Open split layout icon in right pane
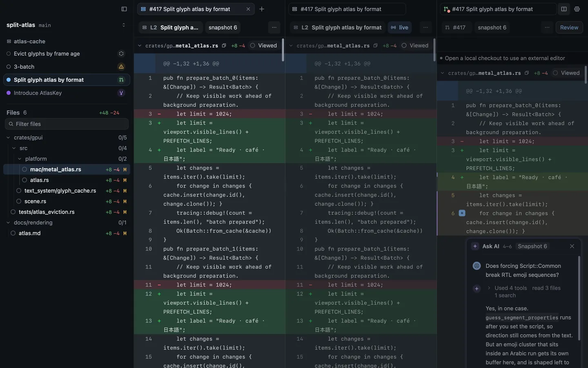588x368 pixels. (564, 9)
